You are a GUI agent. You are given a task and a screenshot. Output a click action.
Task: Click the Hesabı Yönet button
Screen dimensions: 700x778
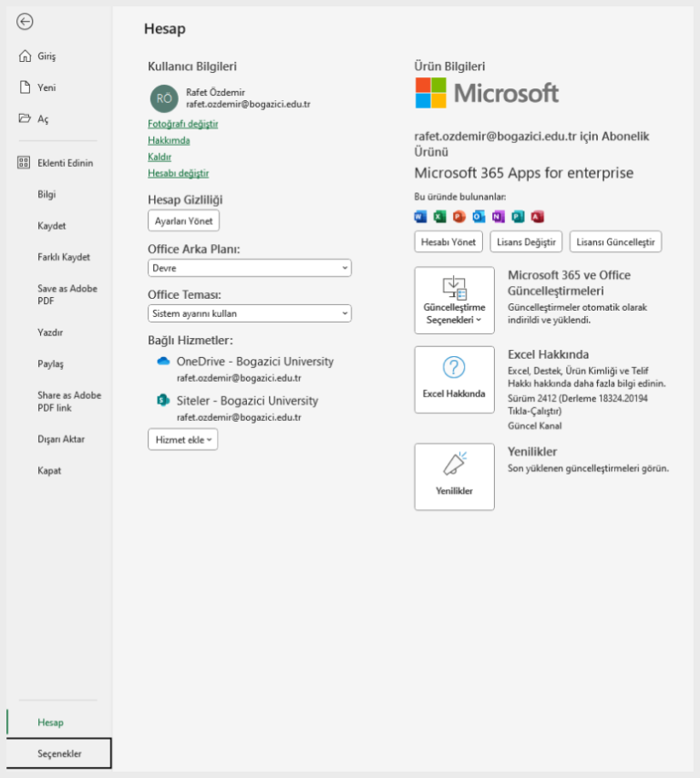448,241
